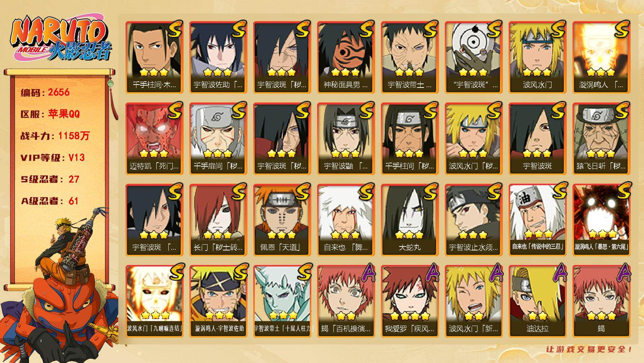Image resolution: width=644 pixels, height=363 pixels.
Task: Select the 佩恩「天道」ninja card
Action: pyautogui.click(x=282, y=220)
